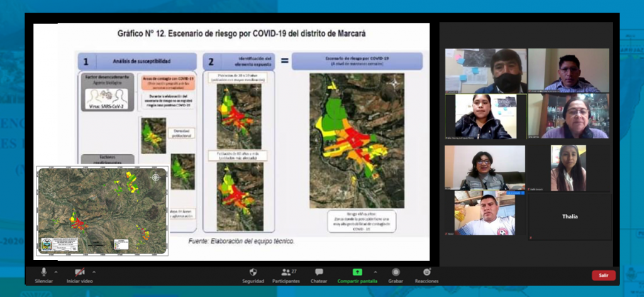
Task: Select the video tile of man wearing black mask
Action: click(x=486, y=70)
